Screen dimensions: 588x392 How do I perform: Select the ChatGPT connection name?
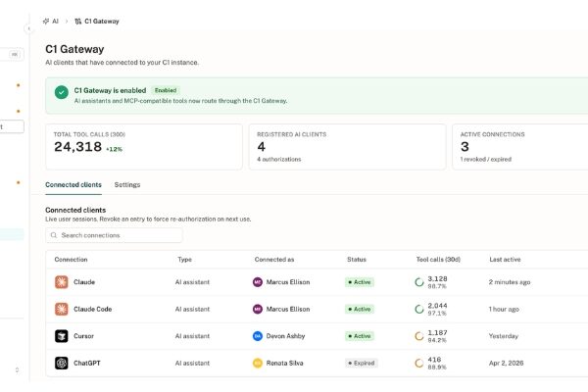click(x=87, y=364)
